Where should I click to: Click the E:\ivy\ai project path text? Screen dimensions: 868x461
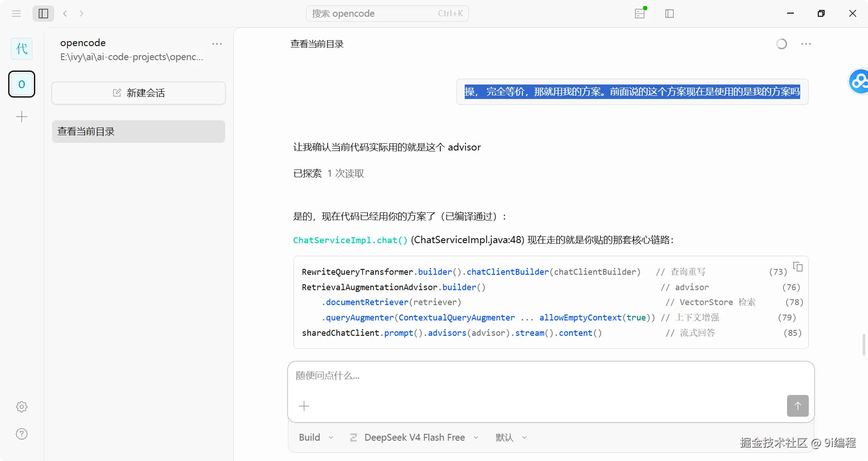[x=132, y=57]
